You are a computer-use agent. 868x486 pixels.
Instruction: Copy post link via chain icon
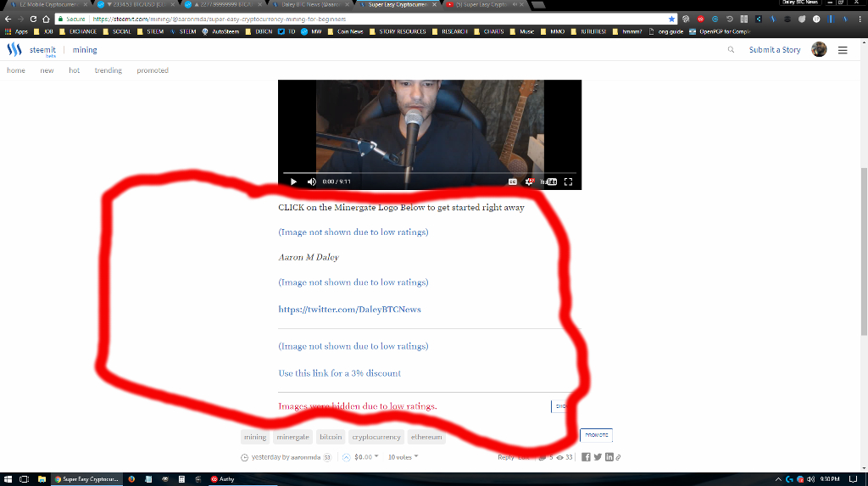pos(618,458)
